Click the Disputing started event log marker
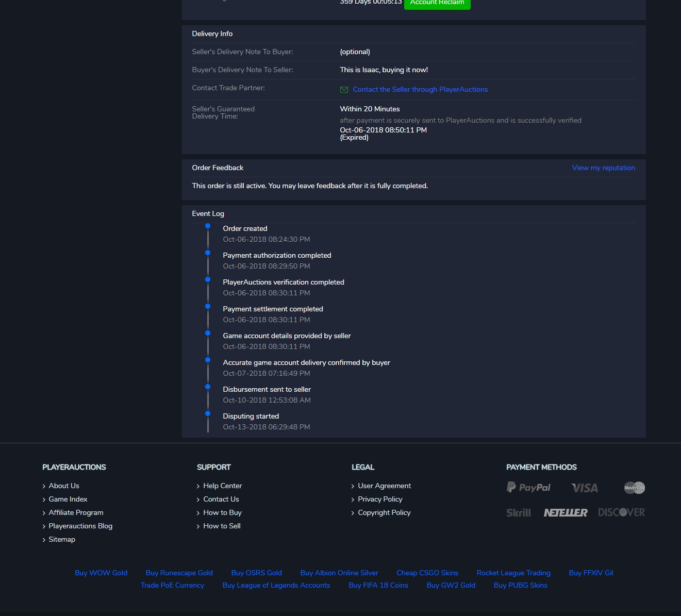681x616 pixels. point(208,413)
